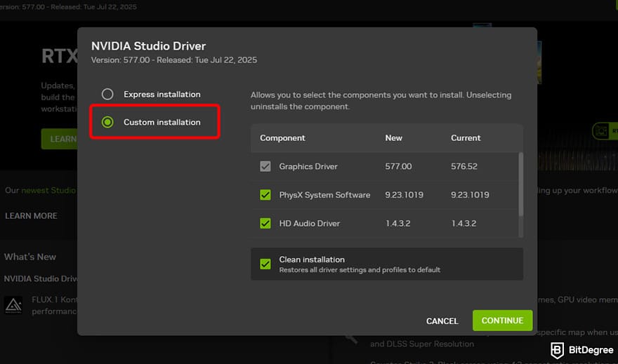Select the Express installation radio button
The image size is (618, 364).
[107, 94]
